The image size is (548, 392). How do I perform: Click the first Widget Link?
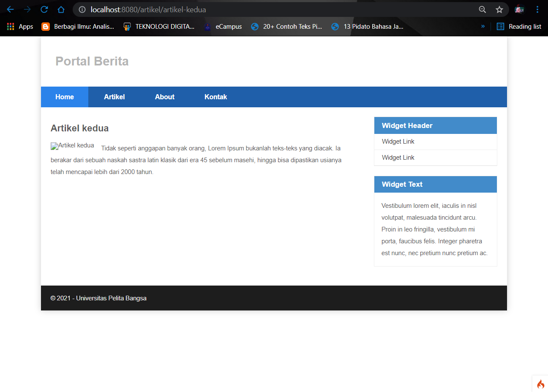tap(398, 142)
